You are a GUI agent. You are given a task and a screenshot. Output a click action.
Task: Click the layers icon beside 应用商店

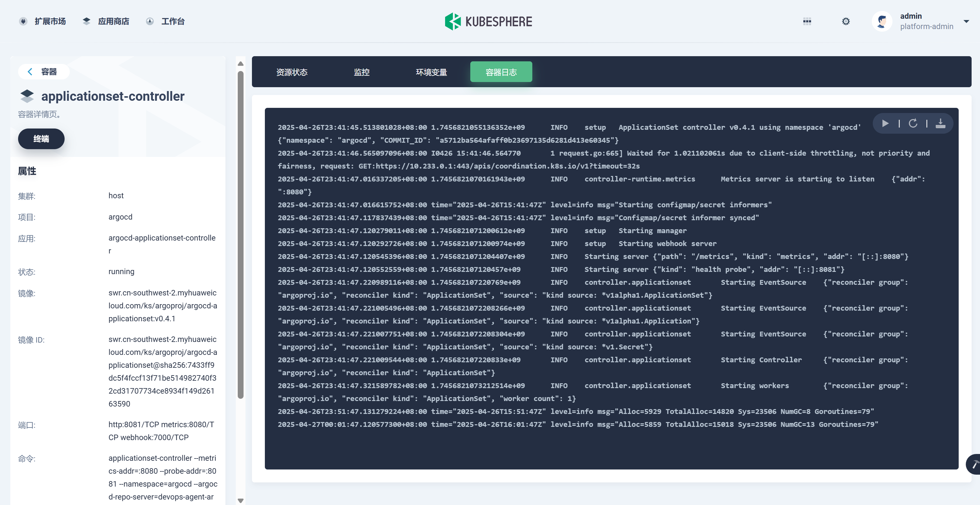click(x=86, y=21)
